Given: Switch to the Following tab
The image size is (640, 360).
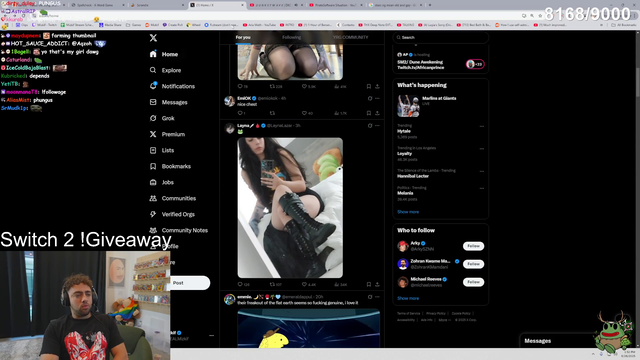Looking at the screenshot, I should (x=291, y=37).
